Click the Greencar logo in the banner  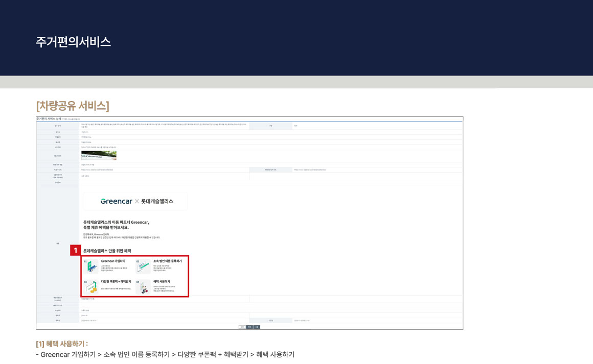point(116,201)
